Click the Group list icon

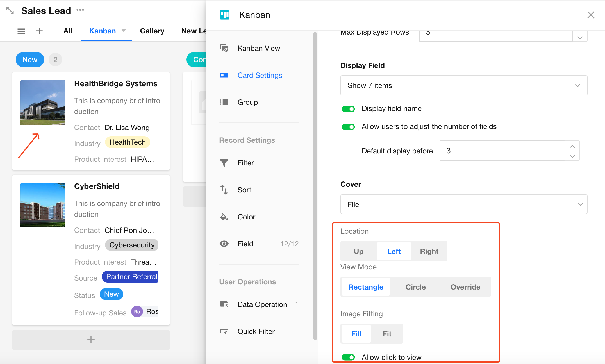(x=224, y=102)
